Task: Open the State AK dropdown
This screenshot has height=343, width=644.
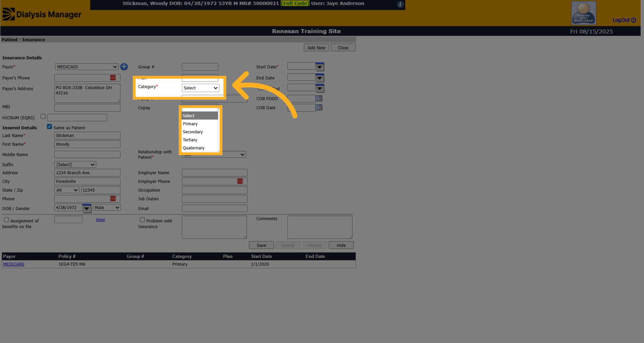Action: pyautogui.click(x=67, y=190)
